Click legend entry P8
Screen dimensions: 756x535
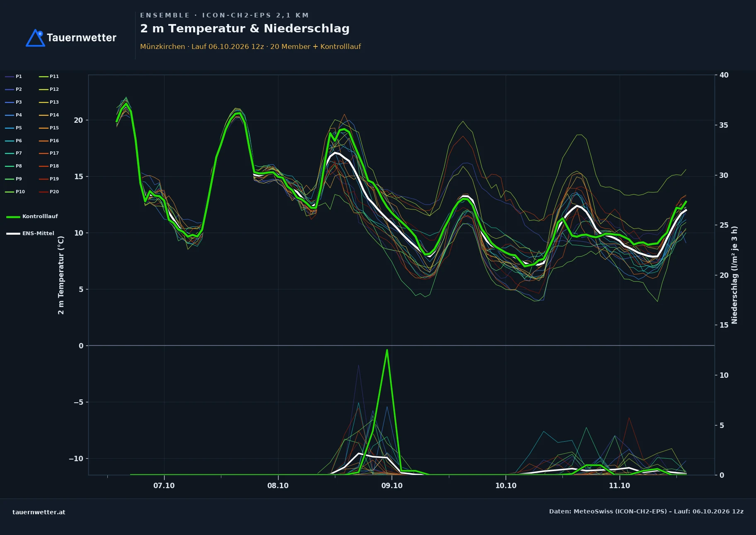13,166
